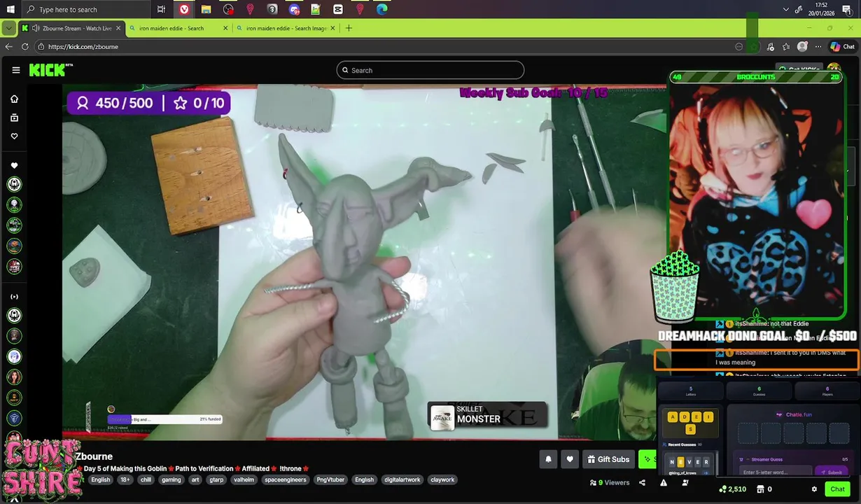The height and width of the screenshot is (504, 861).
Task: Open chat settings gear icon
Action: pos(814,489)
